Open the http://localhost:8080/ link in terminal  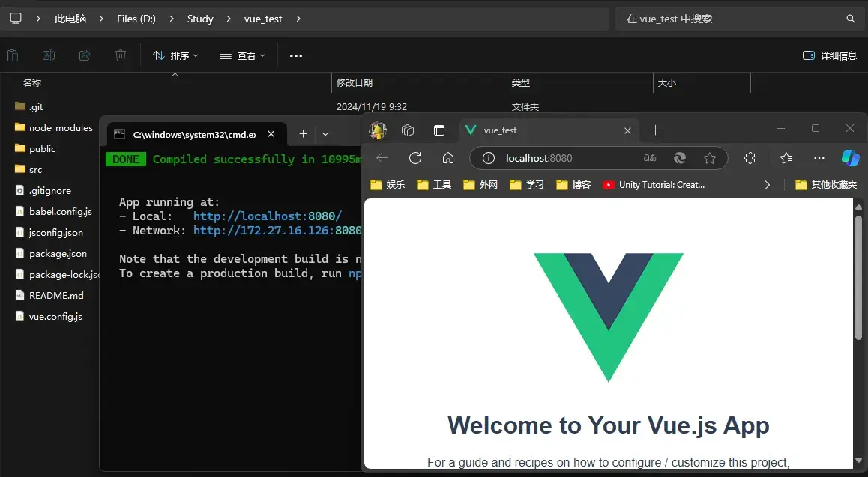click(x=268, y=216)
